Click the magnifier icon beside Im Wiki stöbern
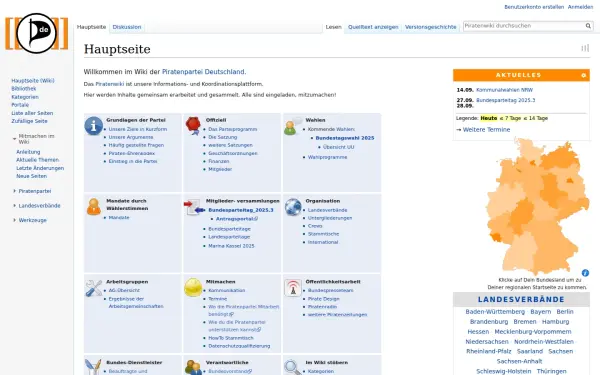Image resolution: width=600 pixels, height=375 pixels. [x=293, y=367]
